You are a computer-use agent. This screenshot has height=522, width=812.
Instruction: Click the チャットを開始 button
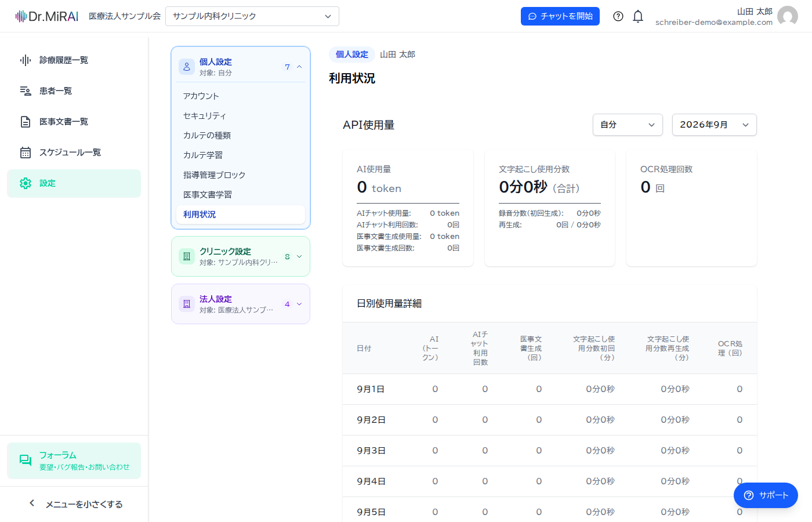click(560, 16)
